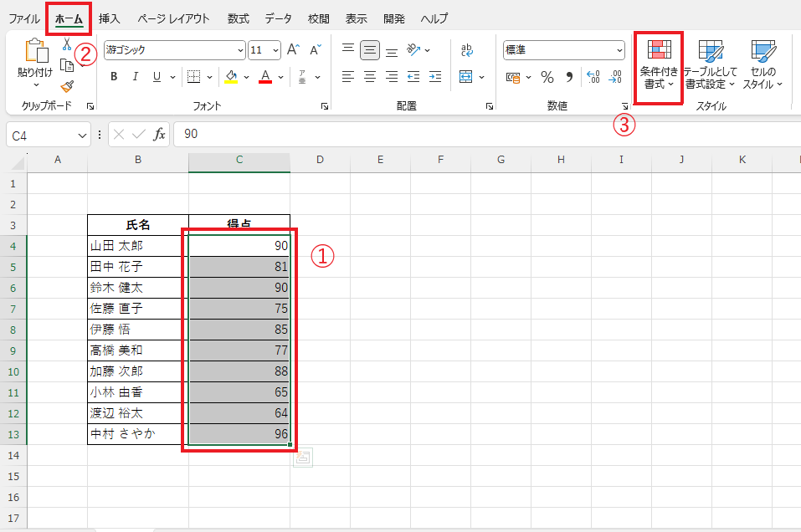Switch to the 表示 tab
Screen dimensions: 801x532
pos(356,19)
